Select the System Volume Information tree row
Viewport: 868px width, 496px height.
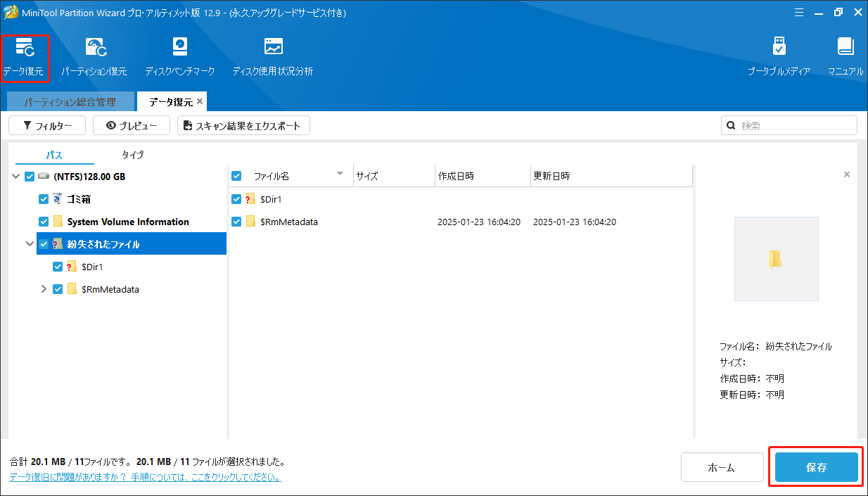click(x=132, y=222)
